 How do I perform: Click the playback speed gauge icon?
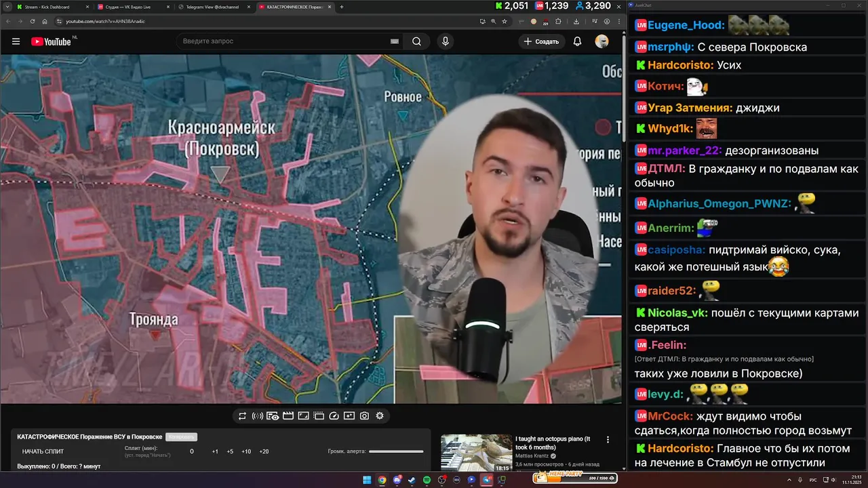[x=334, y=415]
